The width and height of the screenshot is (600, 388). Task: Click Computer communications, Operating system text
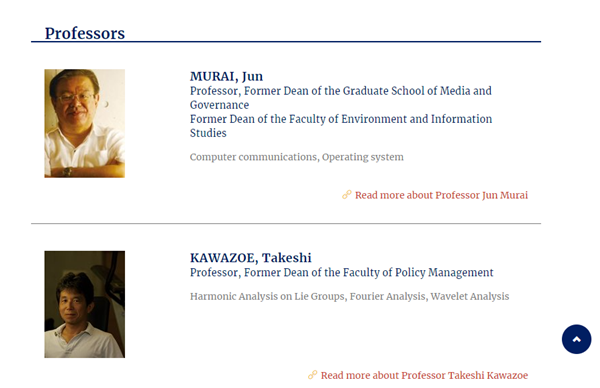click(x=297, y=157)
